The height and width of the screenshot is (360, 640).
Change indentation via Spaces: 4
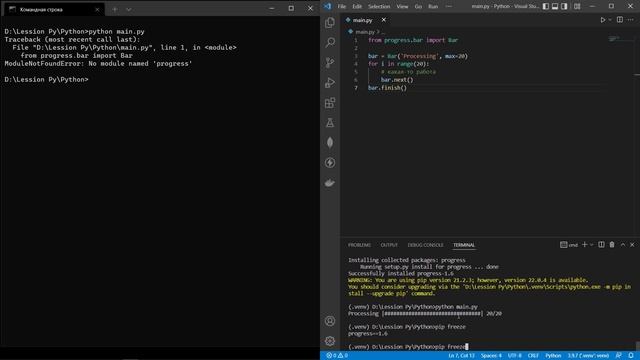[491, 356]
